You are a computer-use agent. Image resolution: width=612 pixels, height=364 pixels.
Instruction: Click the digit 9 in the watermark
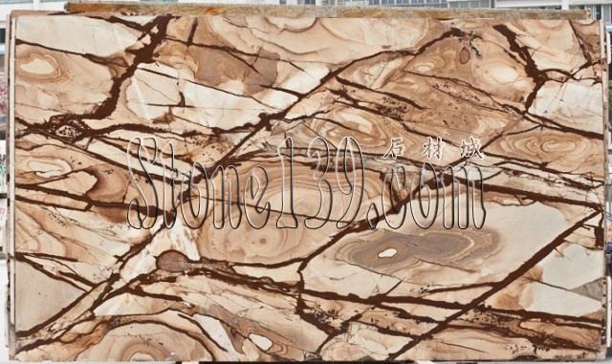pos(348,182)
